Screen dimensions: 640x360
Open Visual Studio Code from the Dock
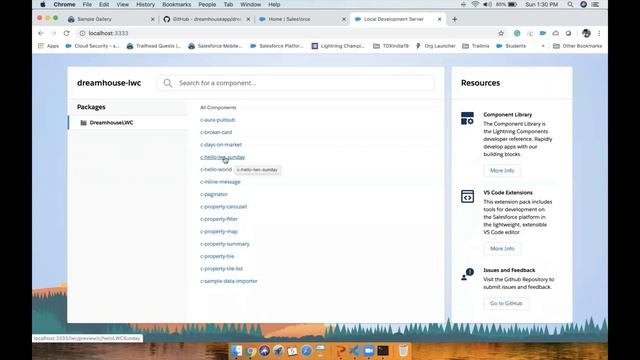point(355,351)
